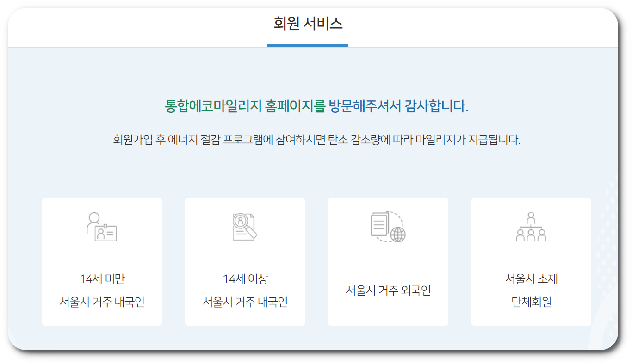This screenshot has height=364, width=632.
Task: Select the document-with-globe icon for foreigners
Action: 388,227
